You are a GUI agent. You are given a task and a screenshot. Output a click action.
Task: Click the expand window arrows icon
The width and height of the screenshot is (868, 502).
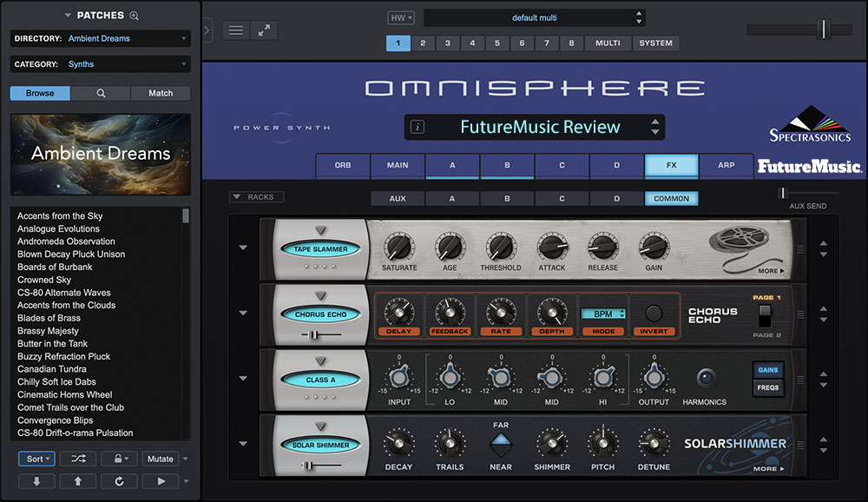[264, 30]
